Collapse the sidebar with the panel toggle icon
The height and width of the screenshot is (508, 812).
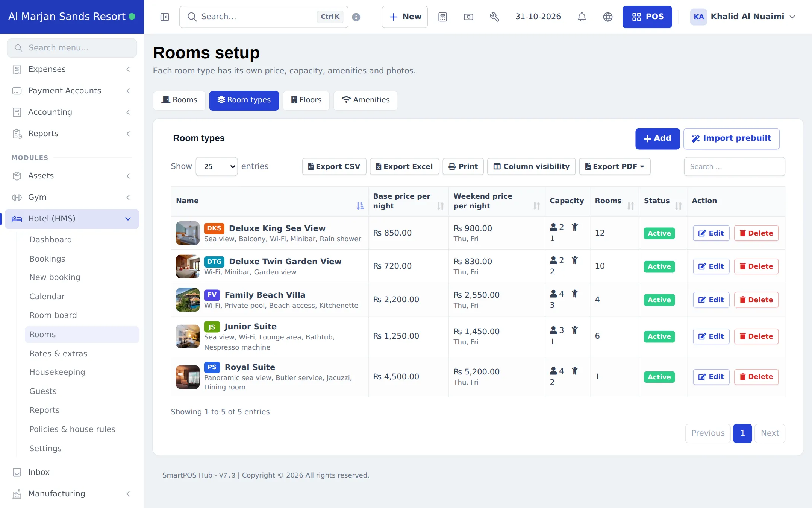click(165, 17)
